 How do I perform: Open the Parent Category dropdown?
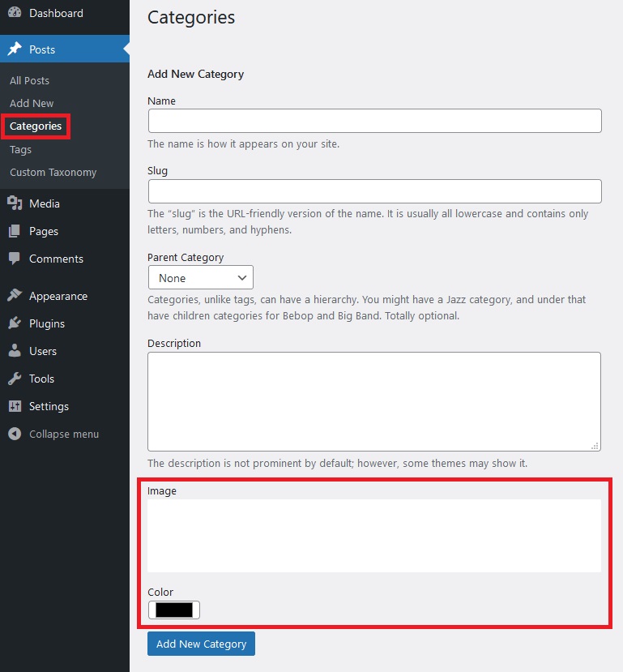point(201,278)
